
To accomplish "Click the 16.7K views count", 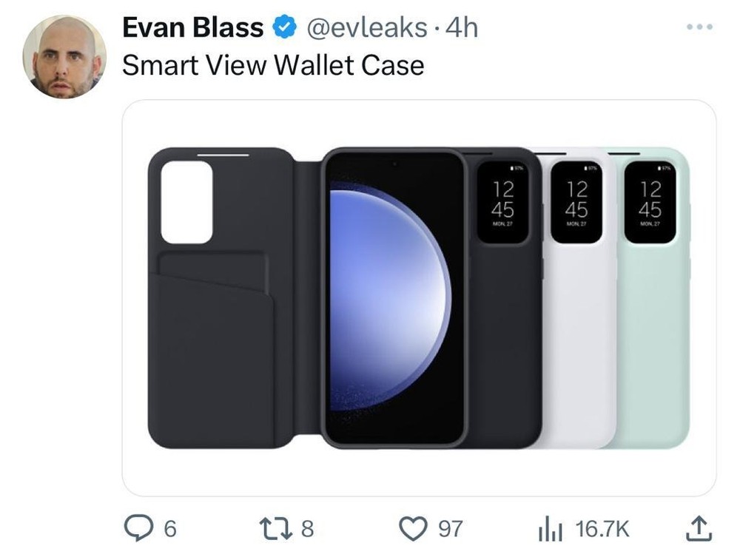I will click(602, 528).
